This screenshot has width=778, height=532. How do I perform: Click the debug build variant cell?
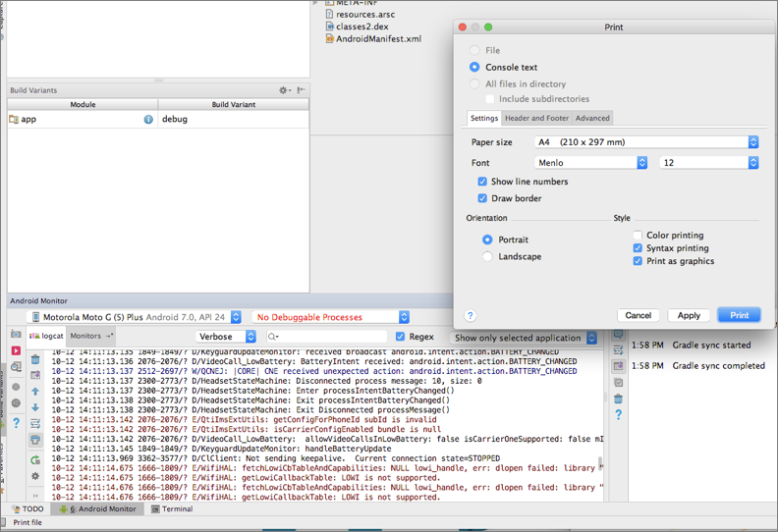pyautogui.click(x=233, y=119)
